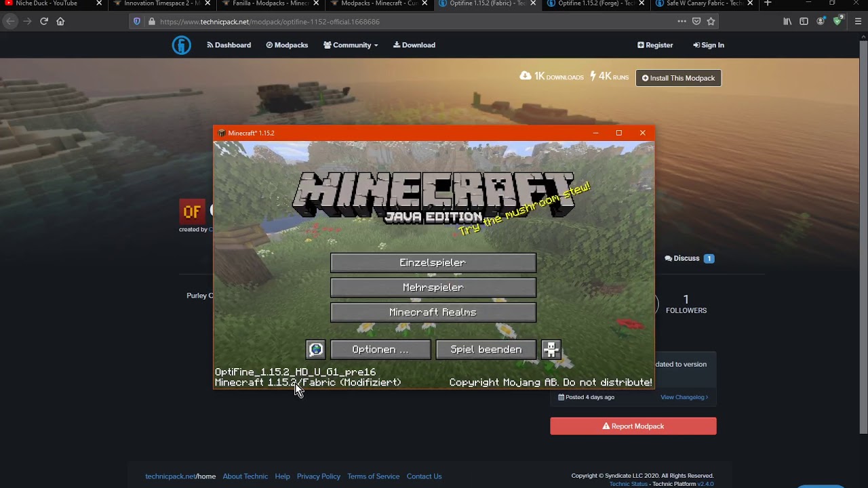
Task: Open the Modpacks menu item
Action: point(287,45)
